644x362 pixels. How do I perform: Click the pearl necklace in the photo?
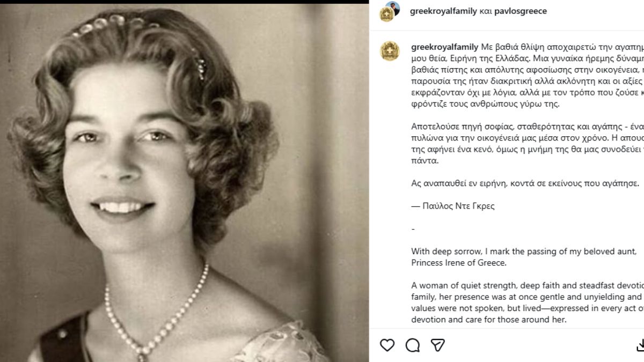pos(156,316)
